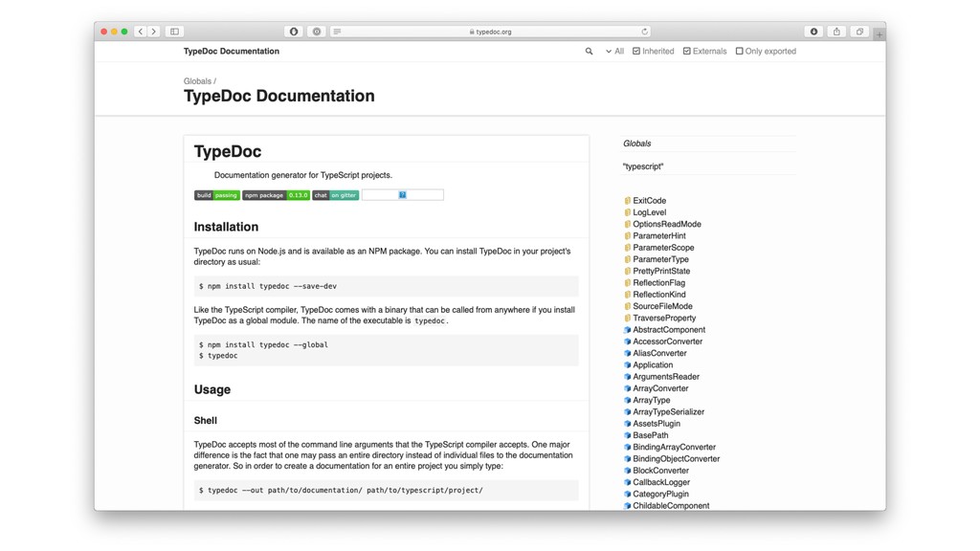Open the ParameterScope entry
Viewport: 980px width, 551px height.
click(x=663, y=248)
